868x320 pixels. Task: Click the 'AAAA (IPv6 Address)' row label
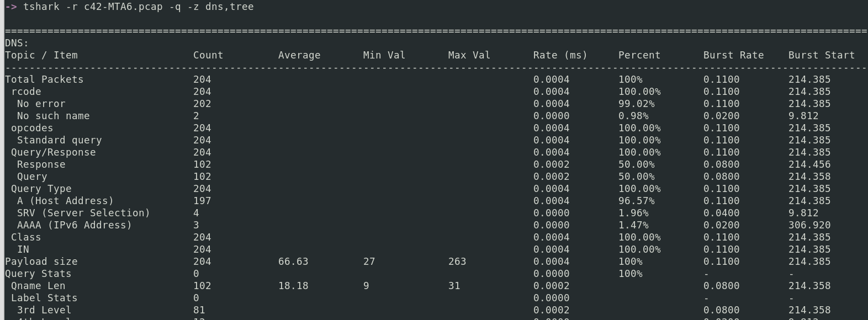pyautogui.click(x=75, y=225)
